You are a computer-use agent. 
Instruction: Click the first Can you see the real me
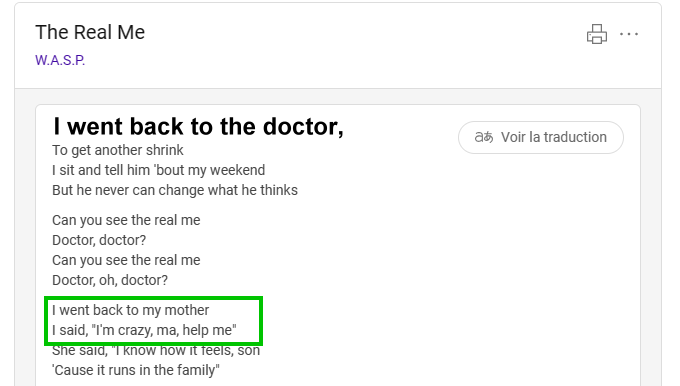tap(126, 220)
